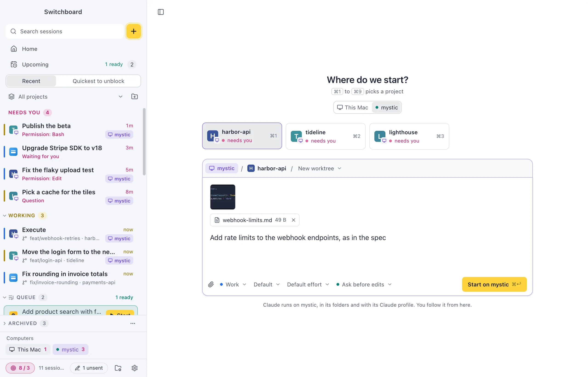
Task: Remove the webhook-limits.md attachment
Action: click(x=294, y=220)
